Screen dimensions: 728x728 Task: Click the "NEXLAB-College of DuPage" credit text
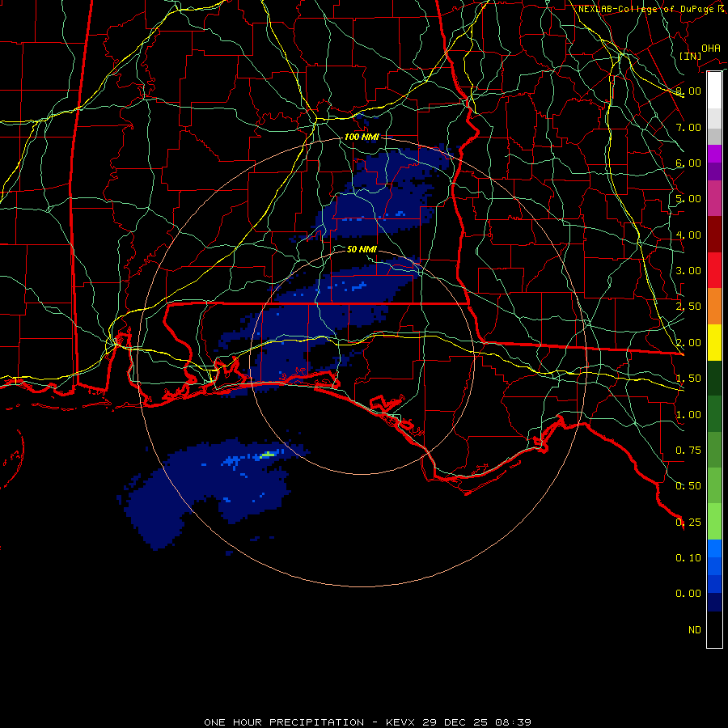pyautogui.click(x=647, y=9)
